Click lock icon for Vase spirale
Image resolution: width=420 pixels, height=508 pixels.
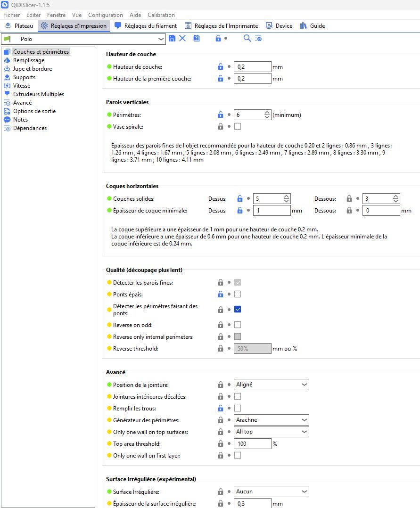click(x=221, y=126)
